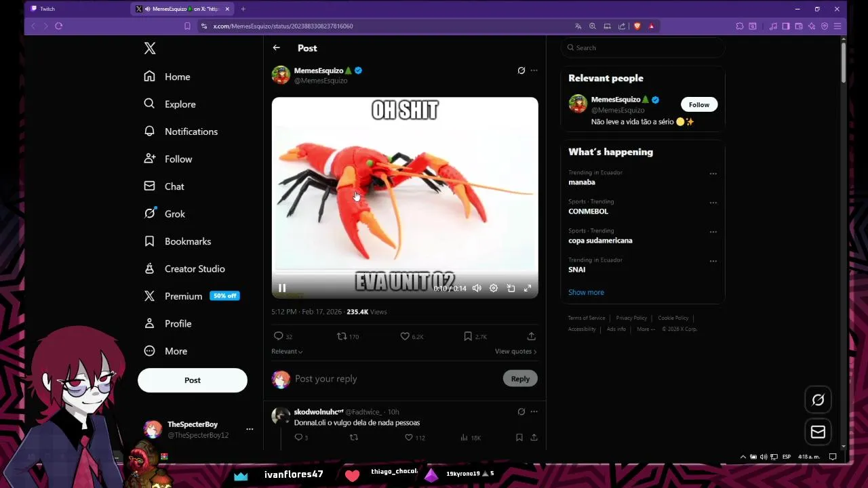Open the browser extensions puzzle icon
The height and width of the screenshot is (488, 868).
click(x=739, y=26)
